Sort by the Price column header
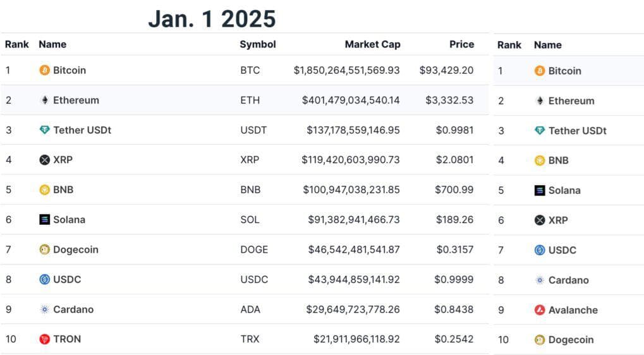 click(x=461, y=44)
